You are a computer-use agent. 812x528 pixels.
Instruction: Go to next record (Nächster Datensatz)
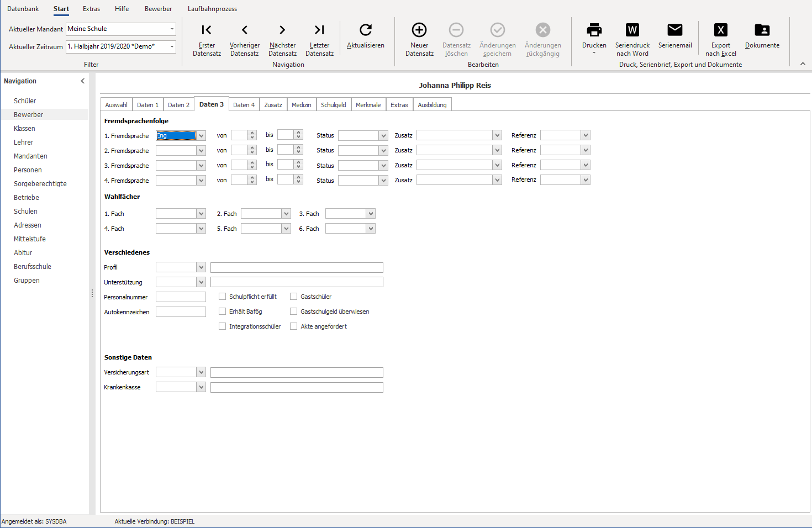[282, 40]
